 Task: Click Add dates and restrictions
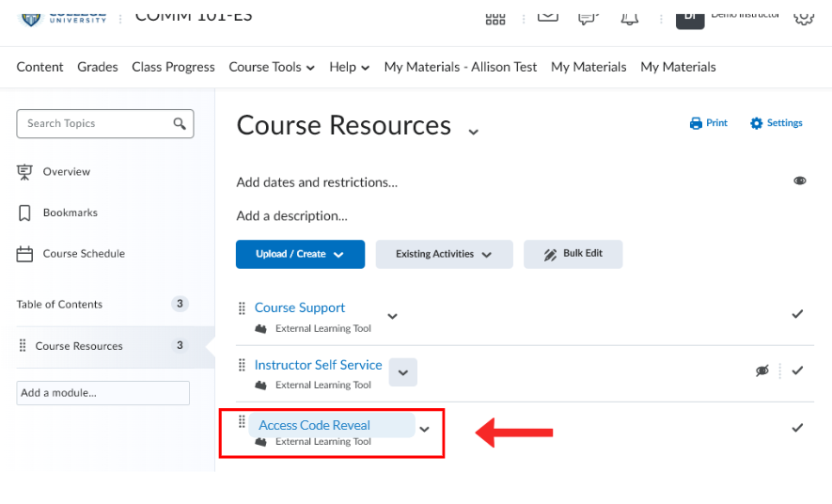coord(317,182)
